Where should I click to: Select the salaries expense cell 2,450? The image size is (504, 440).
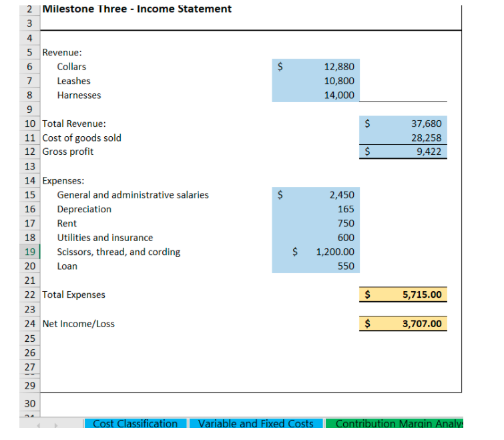click(316, 194)
